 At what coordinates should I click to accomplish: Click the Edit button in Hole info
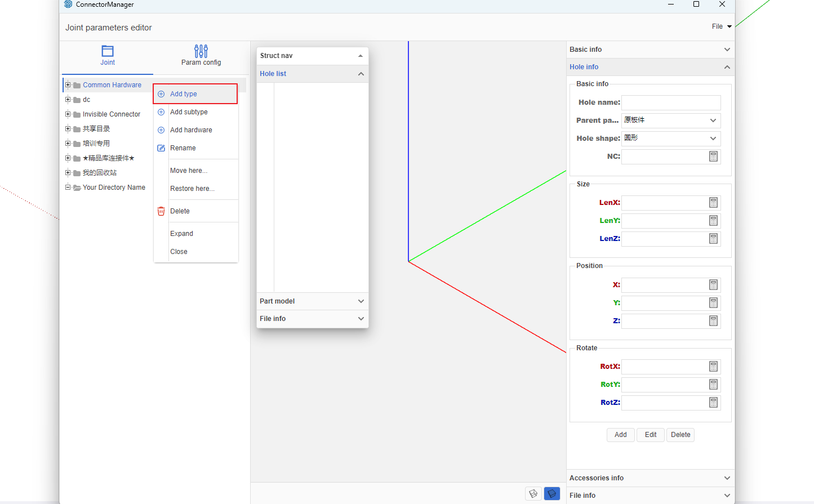click(651, 435)
